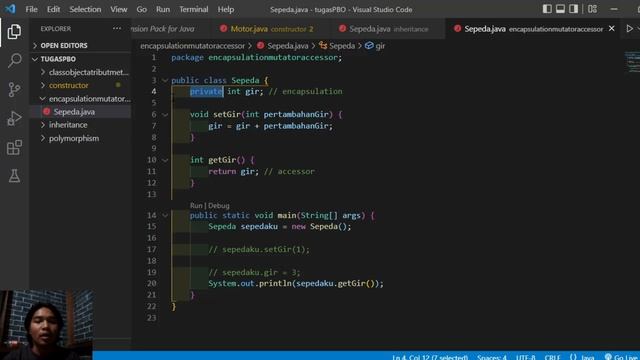Expand the inheritance folder
Image resolution: width=640 pixels, height=360 pixels.
(80, 125)
